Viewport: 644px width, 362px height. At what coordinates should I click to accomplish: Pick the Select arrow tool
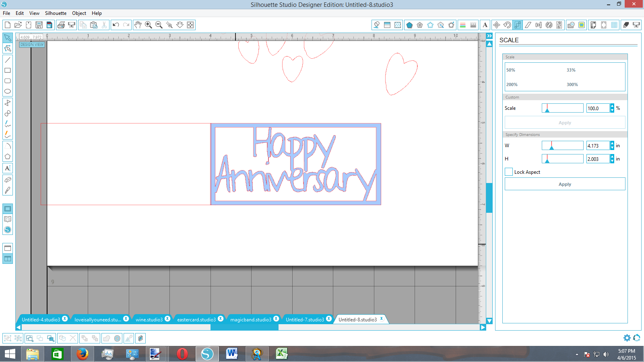click(8, 38)
